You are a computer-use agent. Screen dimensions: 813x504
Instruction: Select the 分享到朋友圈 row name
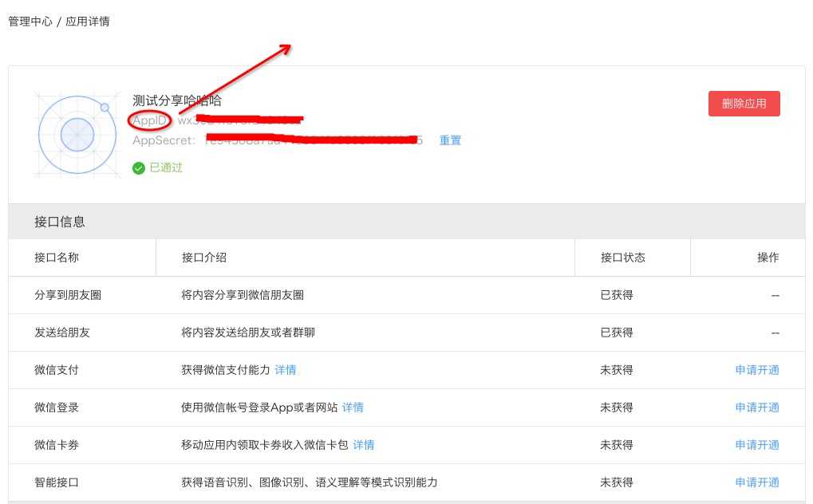68,295
